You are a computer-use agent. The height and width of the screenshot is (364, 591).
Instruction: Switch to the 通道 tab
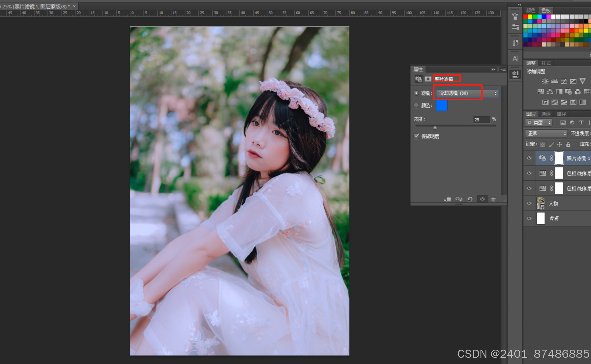click(x=546, y=114)
